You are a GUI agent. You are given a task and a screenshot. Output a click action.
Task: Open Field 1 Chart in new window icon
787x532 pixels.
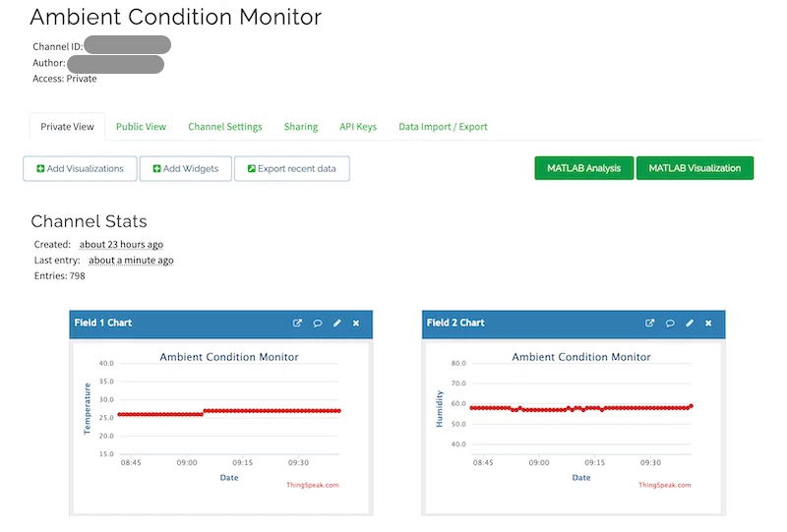point(297,324)
